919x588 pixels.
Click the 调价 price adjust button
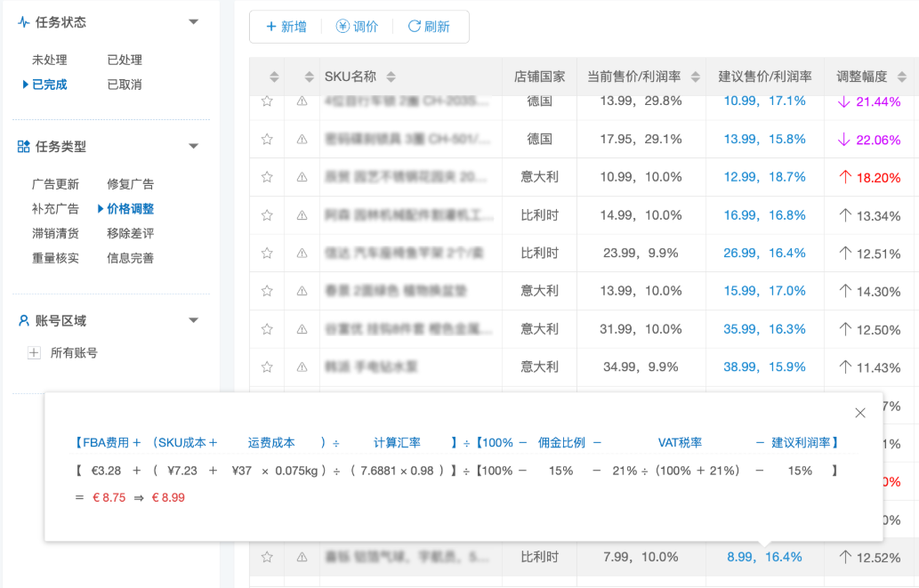pyautogui.click(x=357, y=27)
